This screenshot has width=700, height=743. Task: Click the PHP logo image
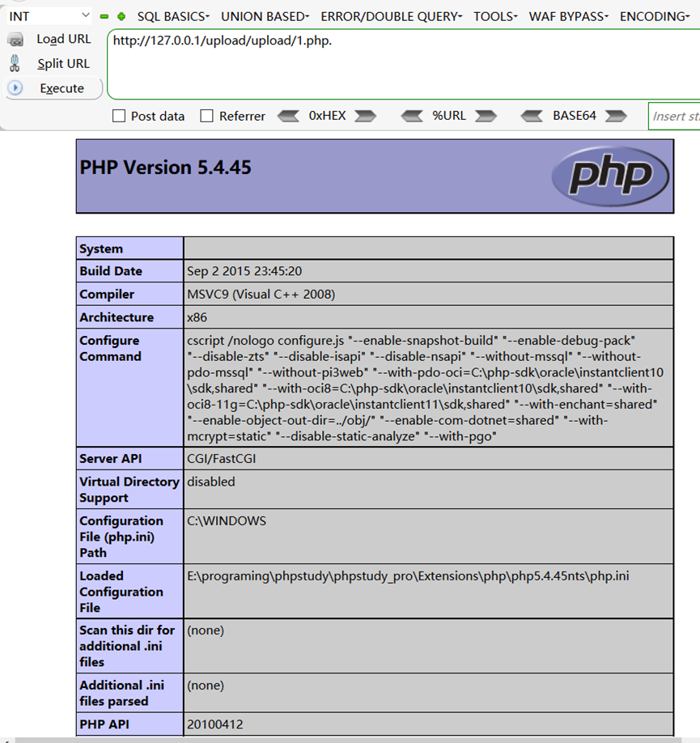[610, 176]
